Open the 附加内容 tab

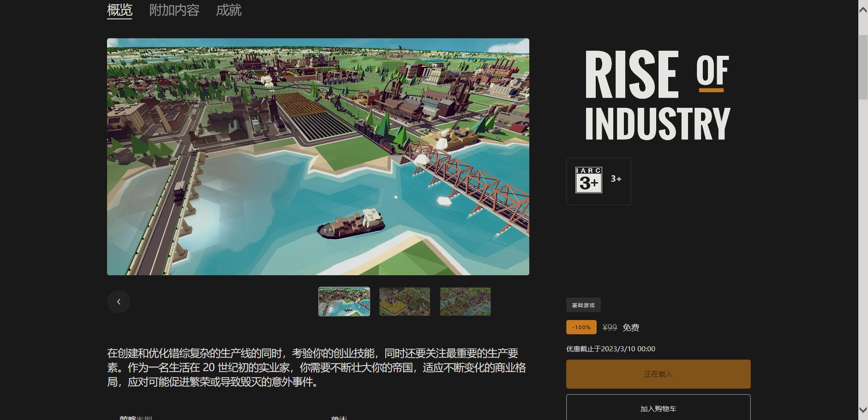point(174,10)
